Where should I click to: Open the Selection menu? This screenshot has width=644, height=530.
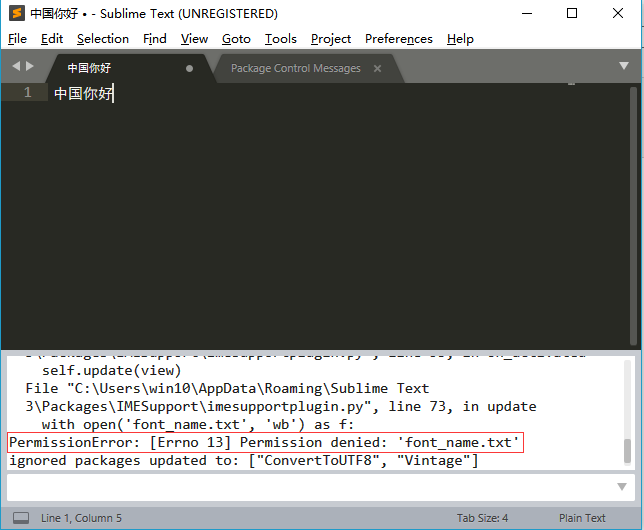(x=103, y=39)
